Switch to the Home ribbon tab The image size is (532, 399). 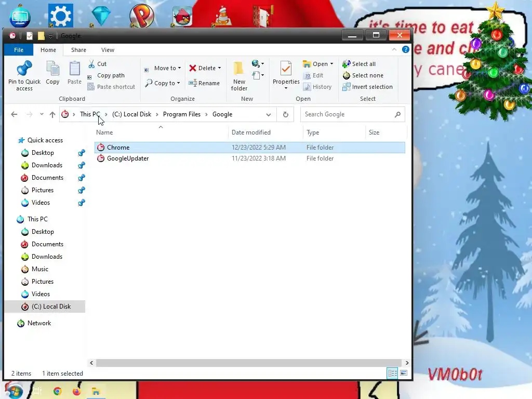(48, 50)
